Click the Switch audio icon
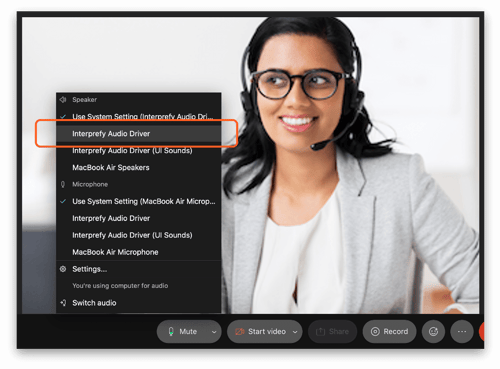The height and width of the screenshot is (369, 500). (x=63, y=303)
